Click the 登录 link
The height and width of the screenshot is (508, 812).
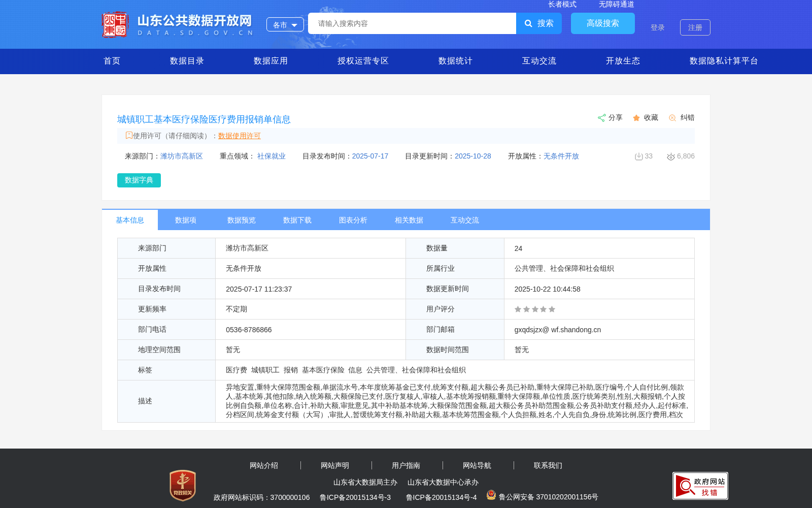658,27
